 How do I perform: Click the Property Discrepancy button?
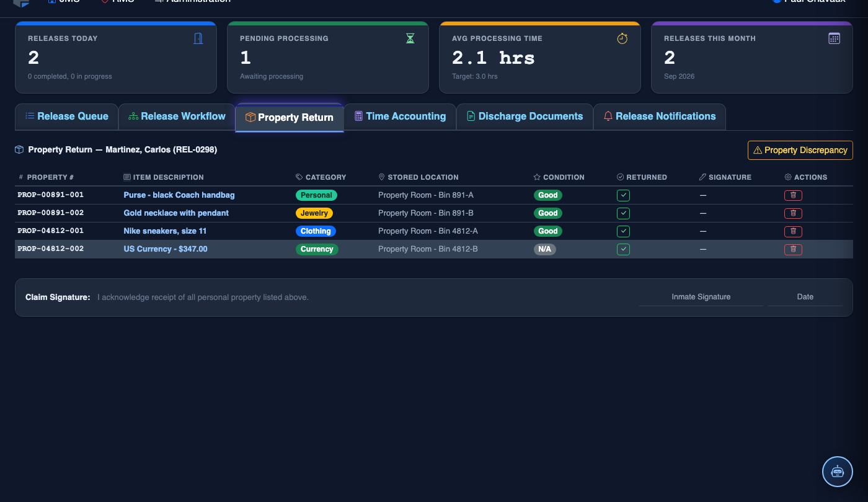pyautogui.click(x=800, y=150)
